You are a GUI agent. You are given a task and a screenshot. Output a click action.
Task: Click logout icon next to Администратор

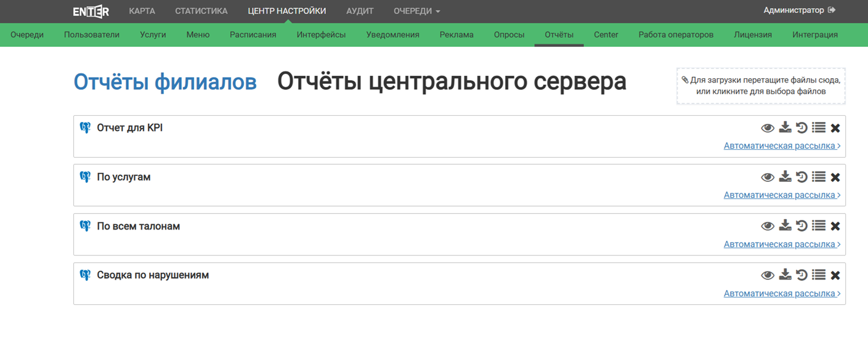click(832, 10)
